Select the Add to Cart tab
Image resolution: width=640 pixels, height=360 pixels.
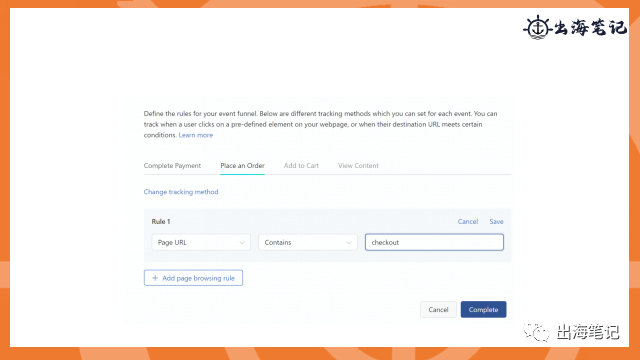[301, 165]
